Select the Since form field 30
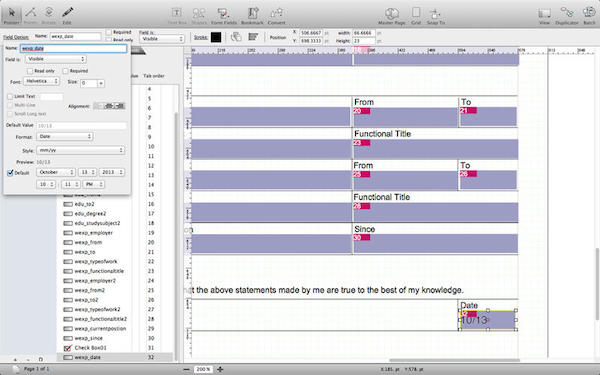Screen dimensions: 600x375 tap(436, 244)
